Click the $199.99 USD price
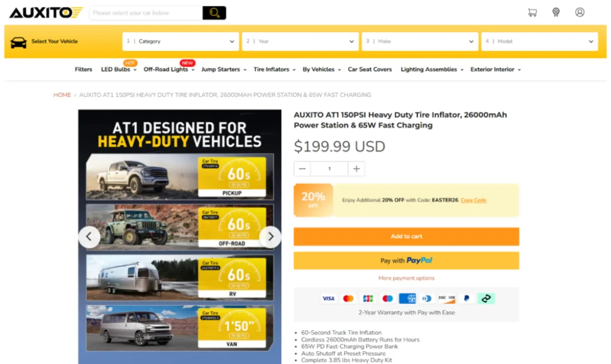Viewport: 611px width, 364px height. (x=340, y=146)
